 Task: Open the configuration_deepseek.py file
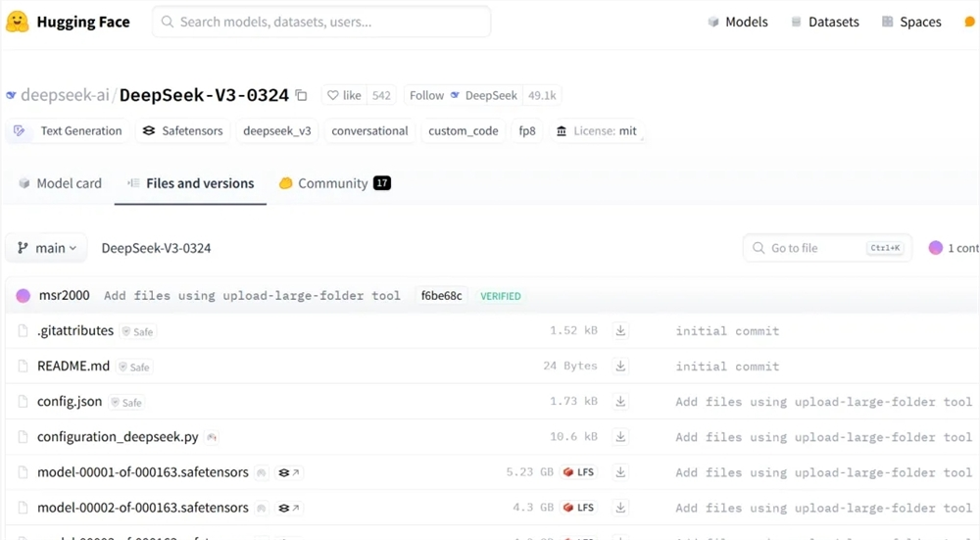coord(118,437)
